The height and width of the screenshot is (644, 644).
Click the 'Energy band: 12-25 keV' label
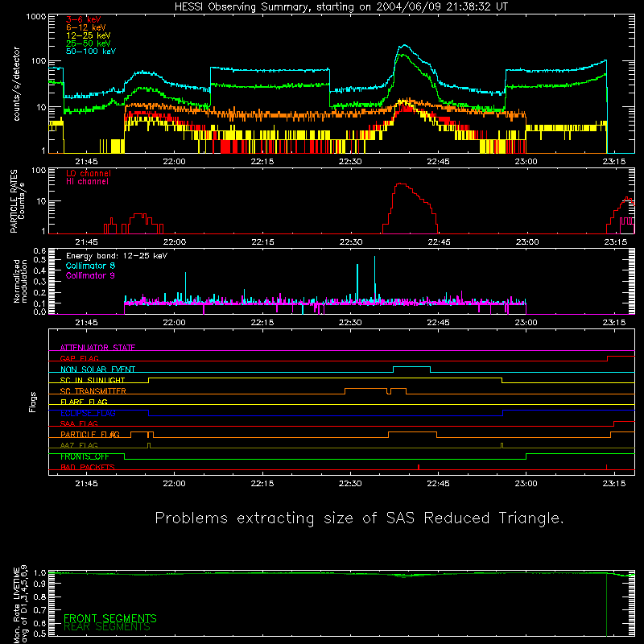[x=117, y=256]
